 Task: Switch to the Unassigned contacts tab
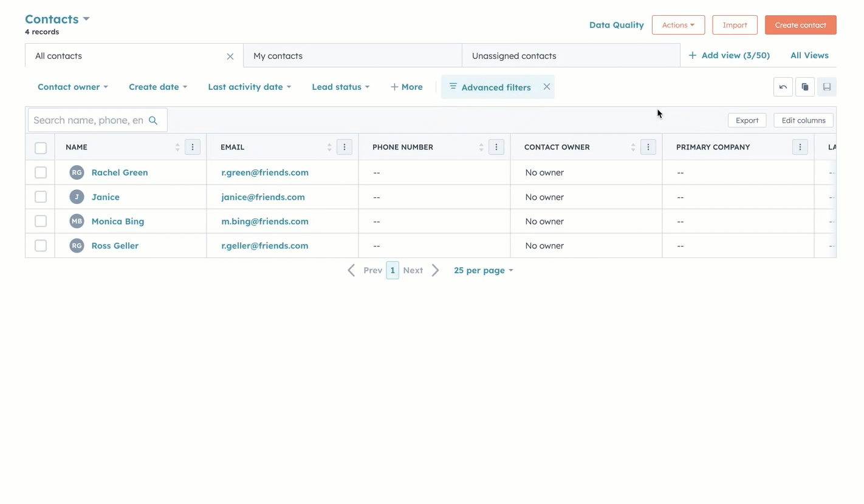pos(571,56)
